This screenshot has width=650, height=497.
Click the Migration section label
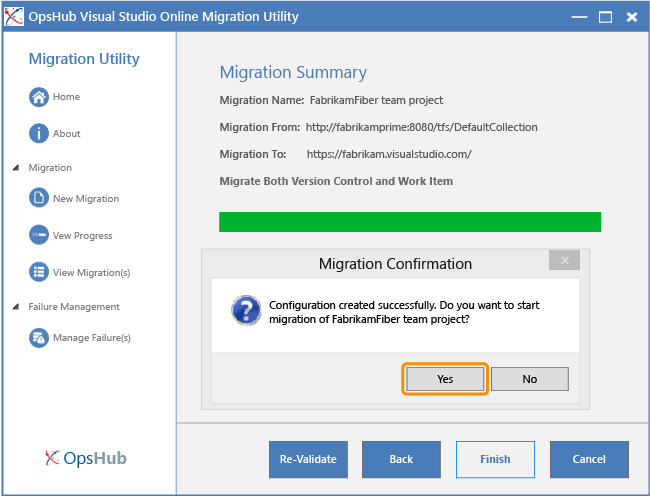point(50,167)
